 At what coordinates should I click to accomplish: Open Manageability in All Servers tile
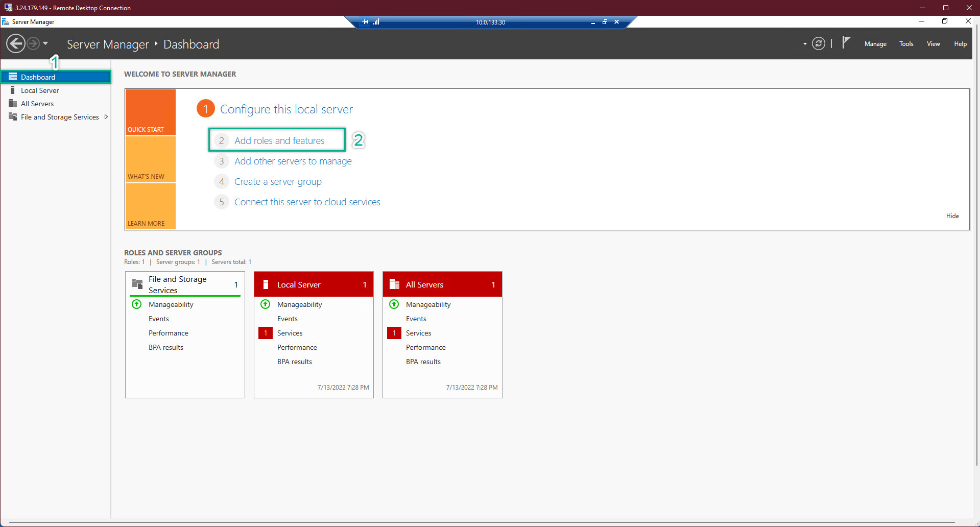coord(428,304)
